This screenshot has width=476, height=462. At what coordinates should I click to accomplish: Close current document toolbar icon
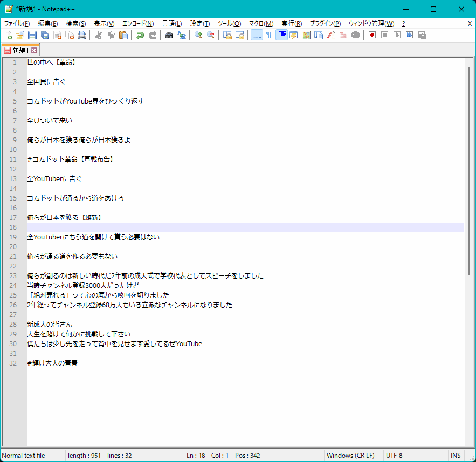[x=57, y=35]
